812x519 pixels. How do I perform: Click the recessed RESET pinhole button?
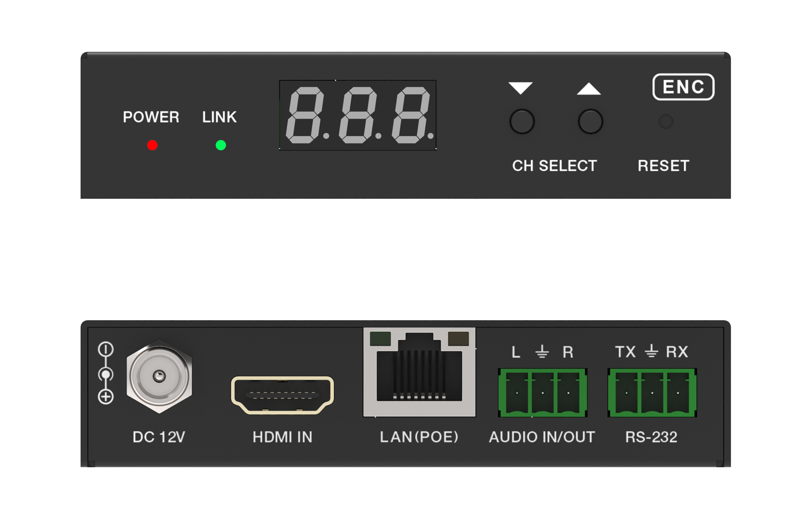[666, 121]
